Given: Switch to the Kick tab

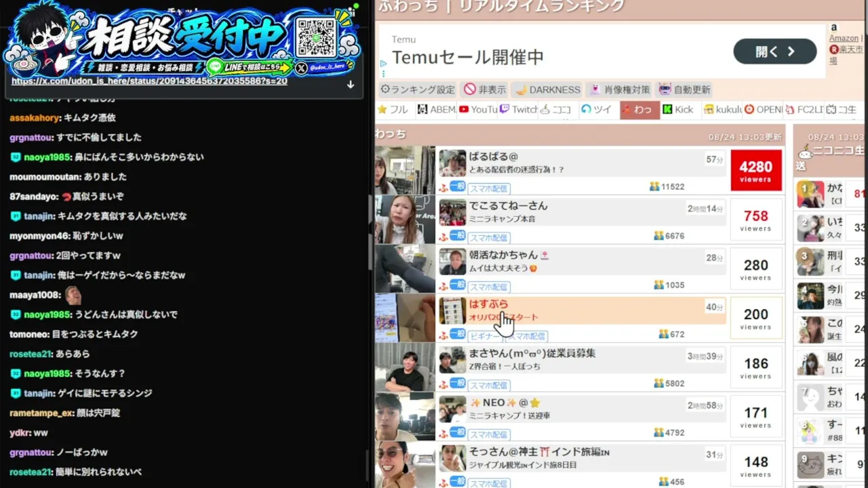Looking at the screenshot, I should click(680, 110).
